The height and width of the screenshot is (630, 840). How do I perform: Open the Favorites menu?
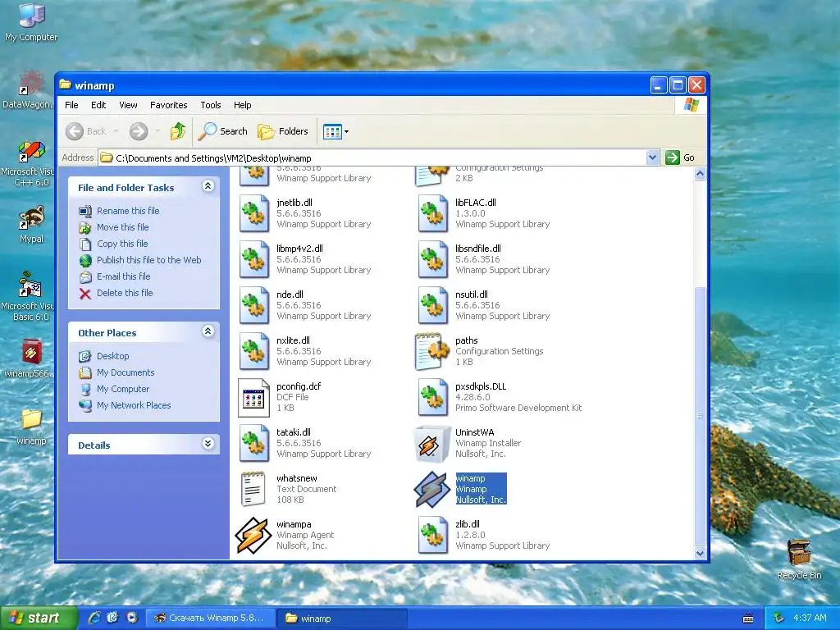click(169, 105)
